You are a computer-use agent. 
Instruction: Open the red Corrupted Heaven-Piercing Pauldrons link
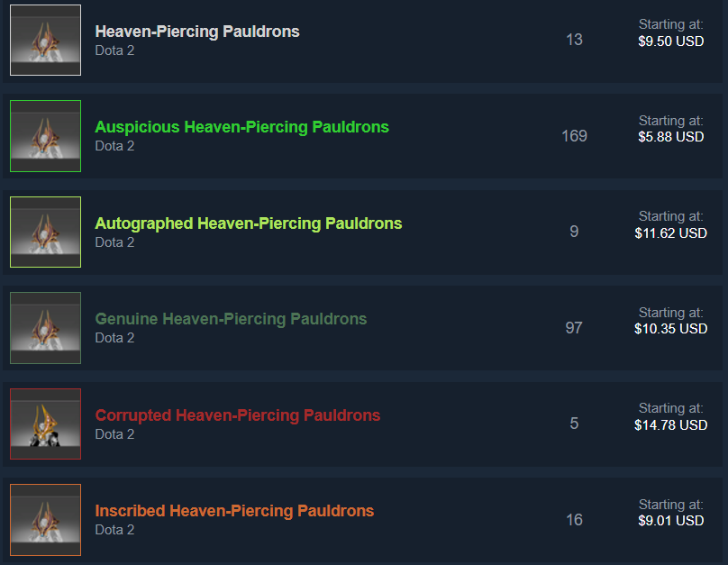click(238, 415)
